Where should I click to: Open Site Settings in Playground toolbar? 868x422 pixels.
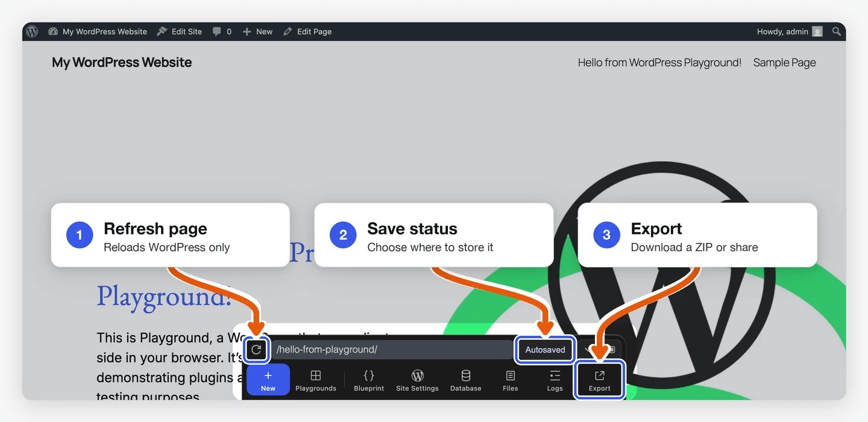(x=417, y=381)
